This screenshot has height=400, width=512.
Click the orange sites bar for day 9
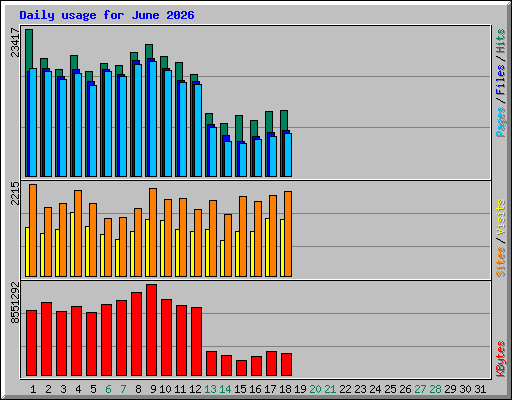(153, 232)
